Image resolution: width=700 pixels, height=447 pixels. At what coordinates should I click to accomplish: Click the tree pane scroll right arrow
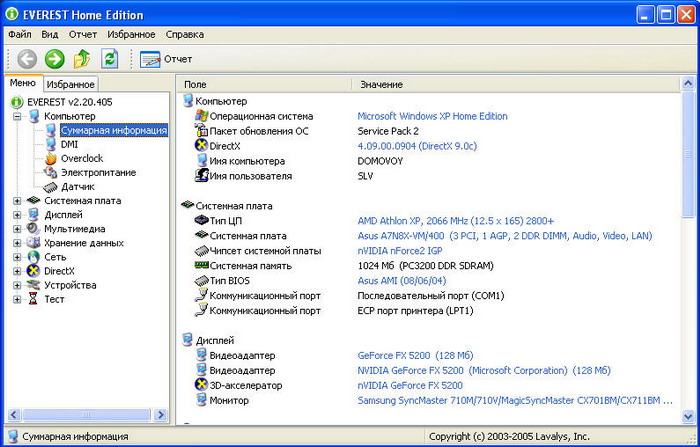(160, 415)
